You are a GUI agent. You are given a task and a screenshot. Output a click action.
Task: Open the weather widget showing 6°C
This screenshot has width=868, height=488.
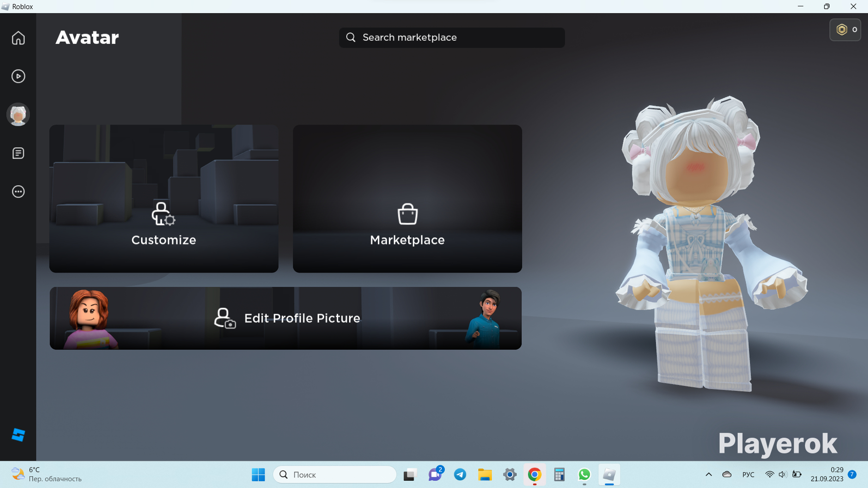(46, 474)
